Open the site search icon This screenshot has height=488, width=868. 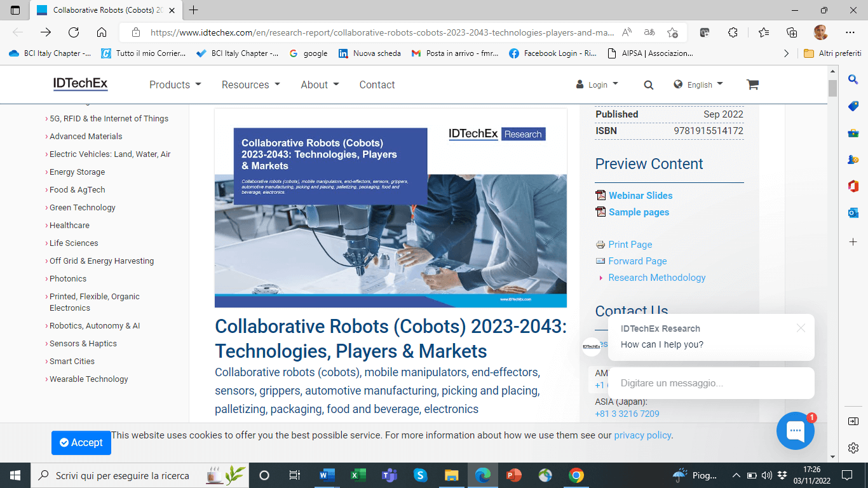click(648, 85)
